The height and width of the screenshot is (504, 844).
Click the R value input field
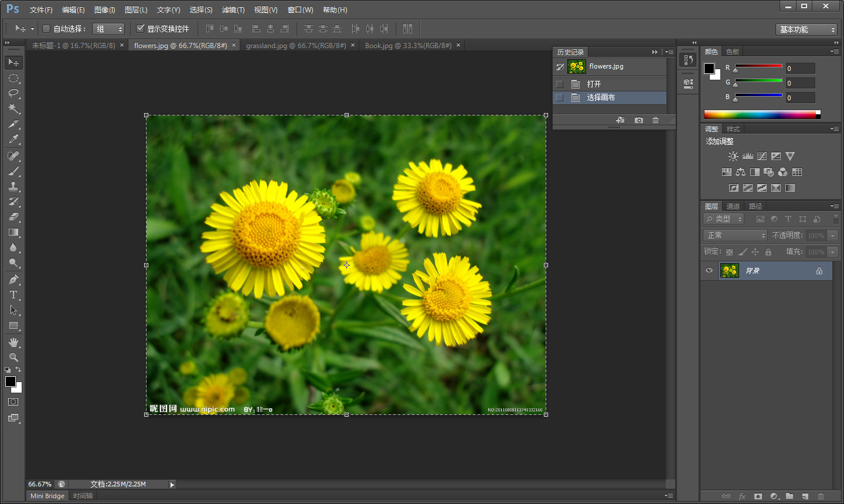800,69
